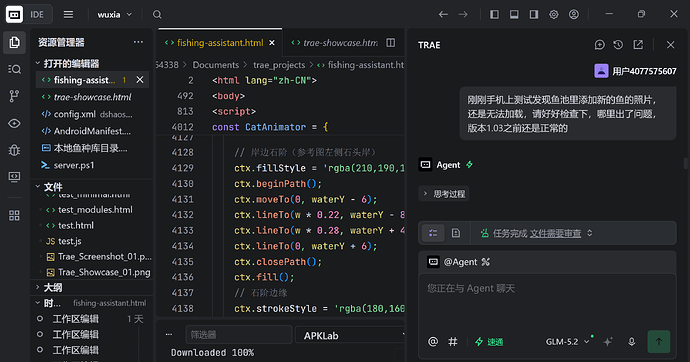Screen dimensions: 690x362
Task: Open the Search icon in activity bar
Action: point(14,69)
